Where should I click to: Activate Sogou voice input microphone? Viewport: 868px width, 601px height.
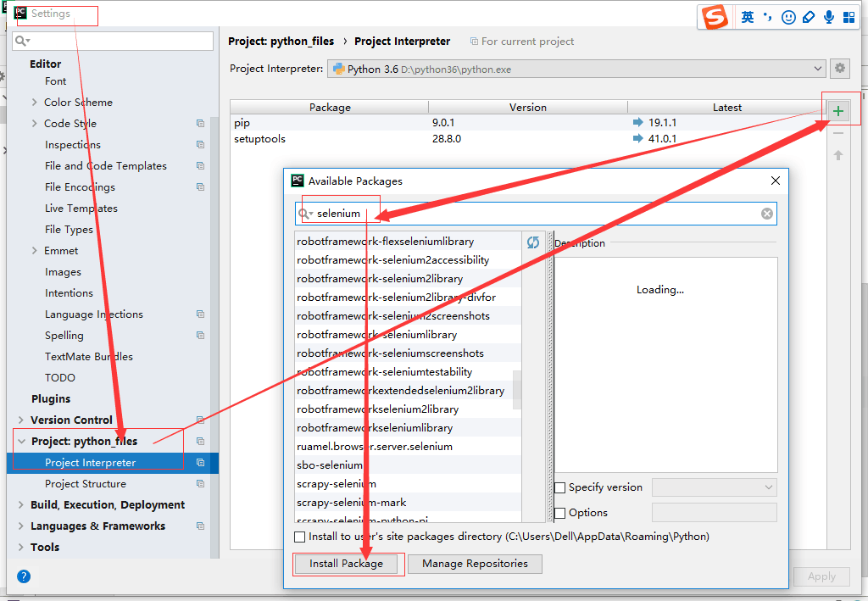829,17
